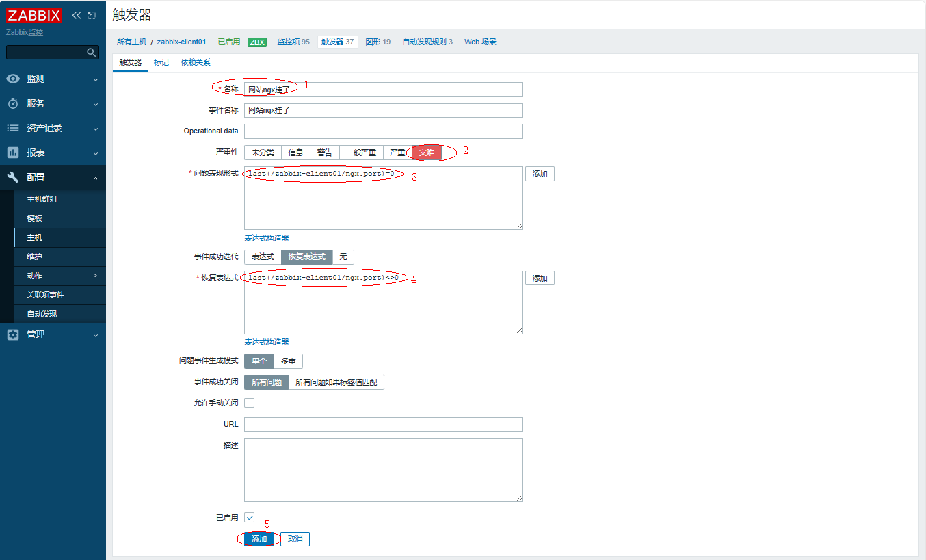Open the 监测 eye icon menu

[x=12, y=79]
